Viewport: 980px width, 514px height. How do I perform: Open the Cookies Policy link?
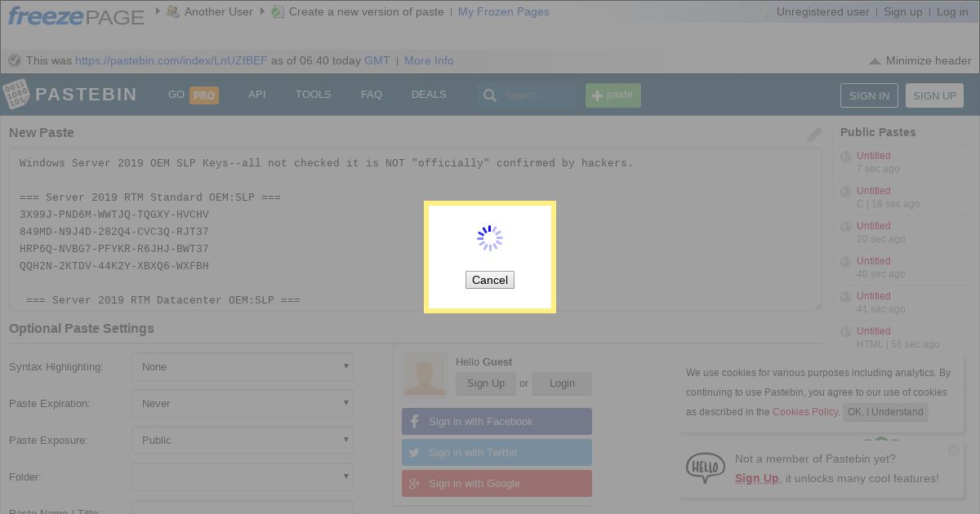click(x=805, y=412)
